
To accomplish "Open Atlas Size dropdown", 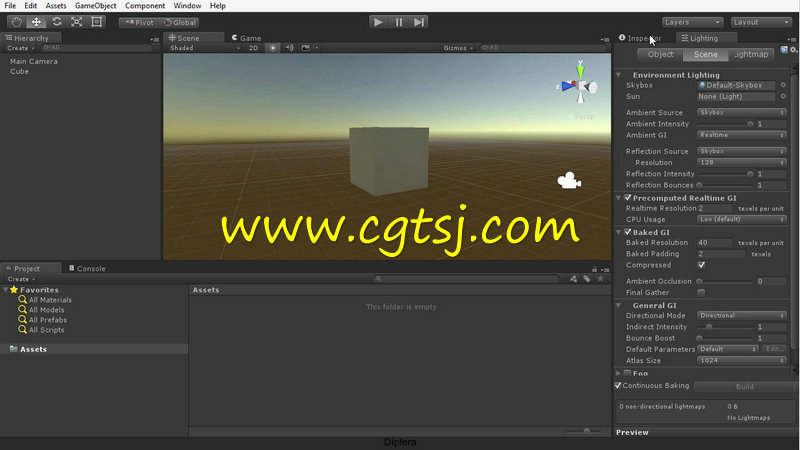I will (x=741, y=361).
